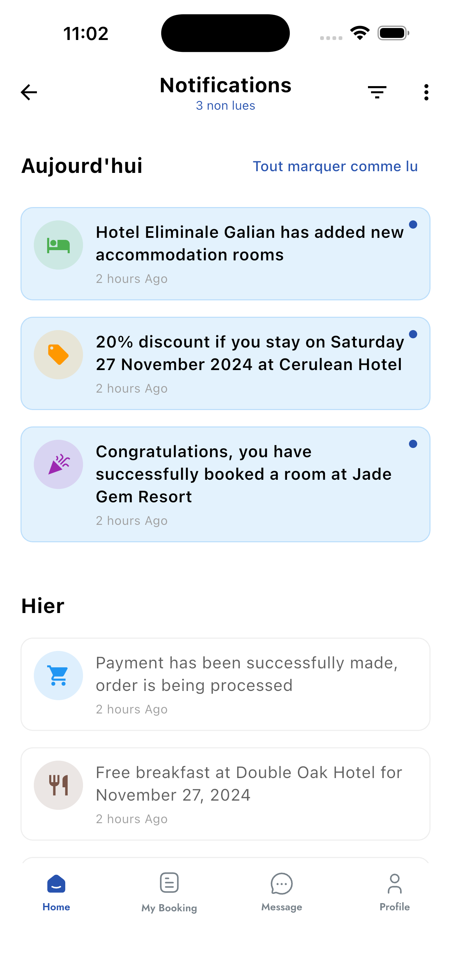The height and width of the screenshot is (980, 451).
Task: Tap the back arrow icon
Action: click(29, 93)
